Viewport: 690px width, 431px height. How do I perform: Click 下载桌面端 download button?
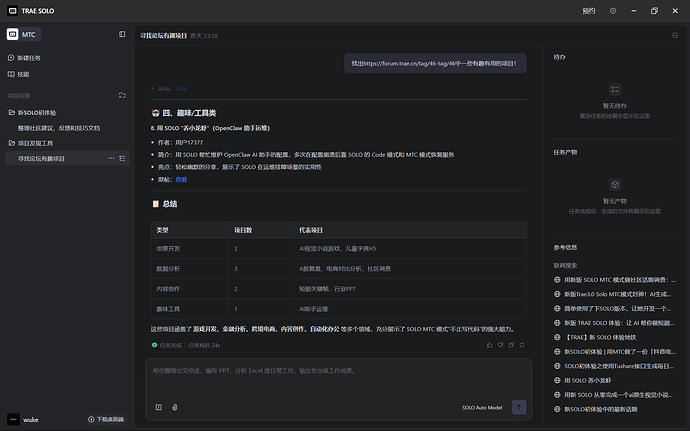click(x=106, y=420)
